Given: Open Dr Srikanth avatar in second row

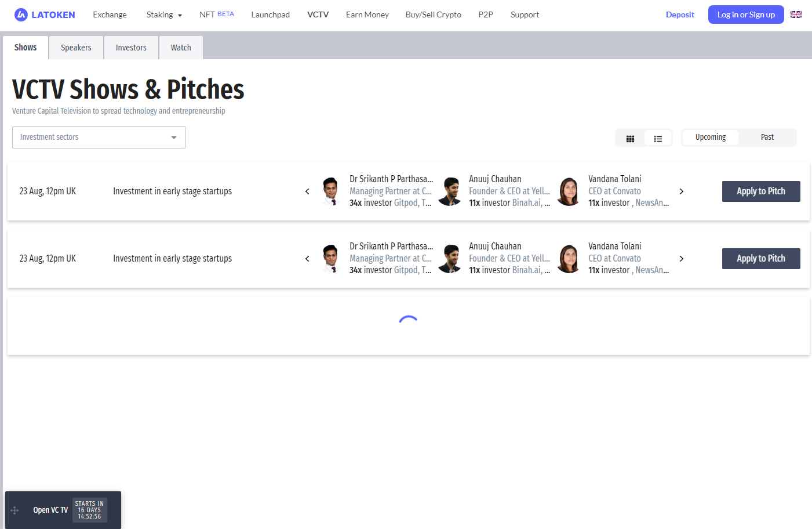Looking at the screenshot, I should [x=331, y=259].
